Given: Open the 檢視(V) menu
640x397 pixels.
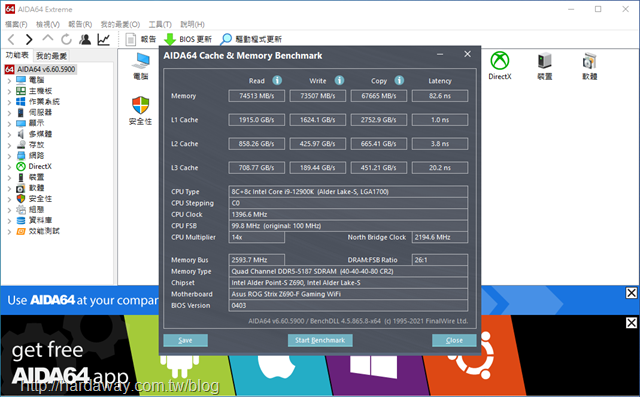Looking at the screenshot, I should point(48,24).
